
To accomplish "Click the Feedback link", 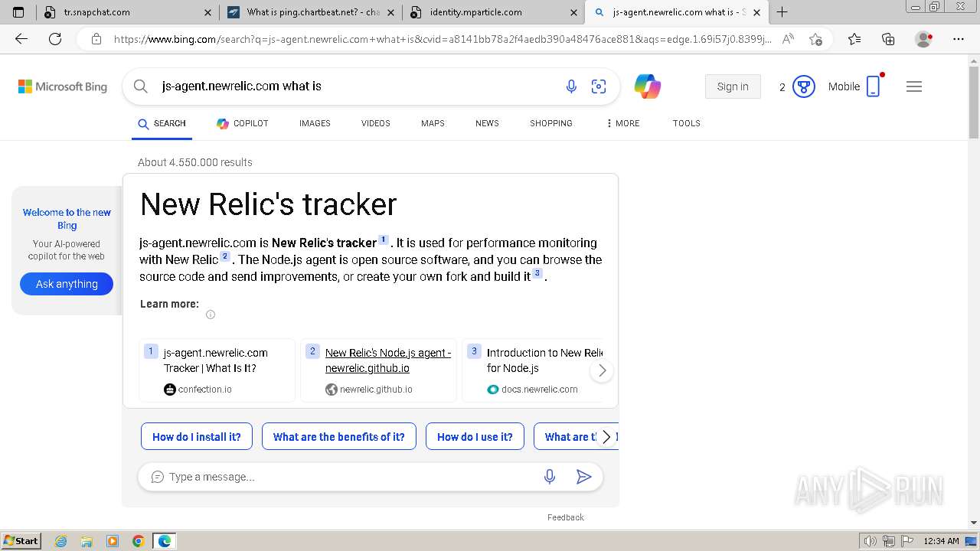I will pos(566,517).
